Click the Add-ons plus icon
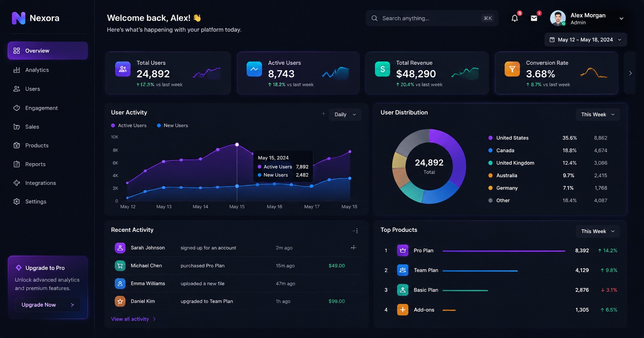 point(403,310)
